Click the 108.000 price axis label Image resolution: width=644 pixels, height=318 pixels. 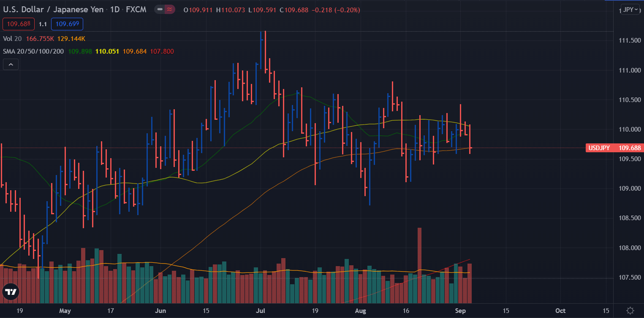pyautogui.click(x=630, y=248)
